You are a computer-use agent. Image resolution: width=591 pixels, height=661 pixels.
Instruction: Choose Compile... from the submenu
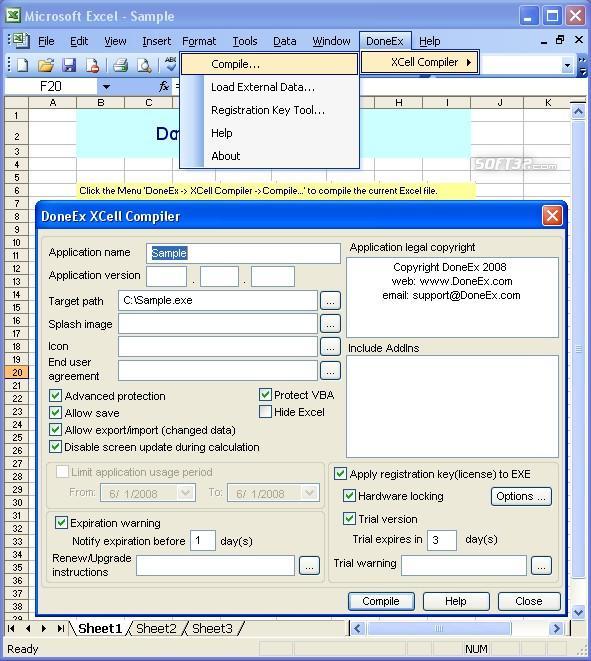click(x=269, y=64)
